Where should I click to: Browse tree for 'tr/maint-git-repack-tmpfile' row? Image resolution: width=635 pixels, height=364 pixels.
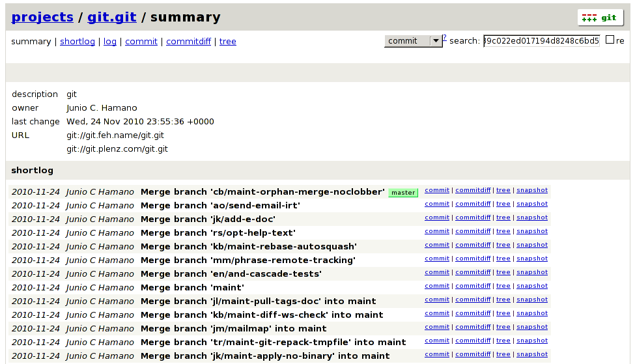tap(503, 341)
